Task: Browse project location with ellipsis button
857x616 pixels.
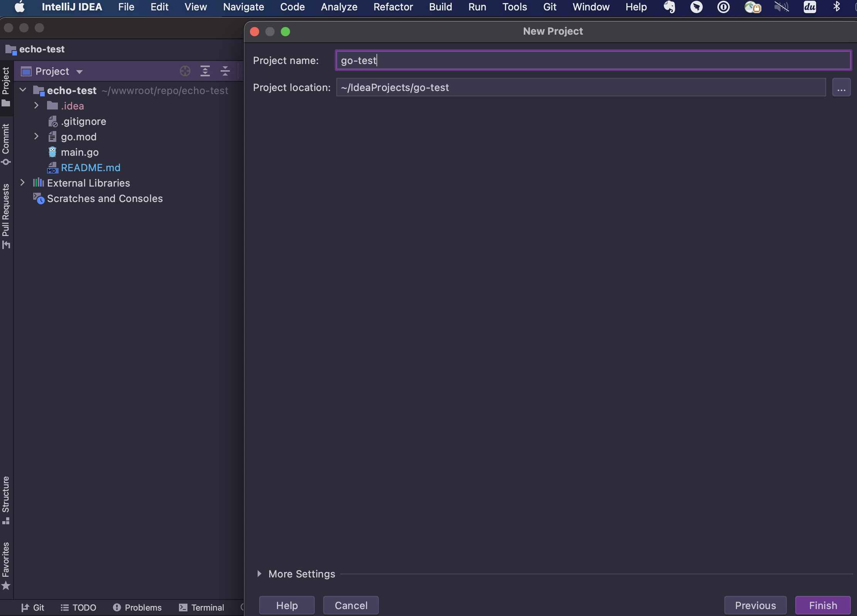Action: [841, 88]
